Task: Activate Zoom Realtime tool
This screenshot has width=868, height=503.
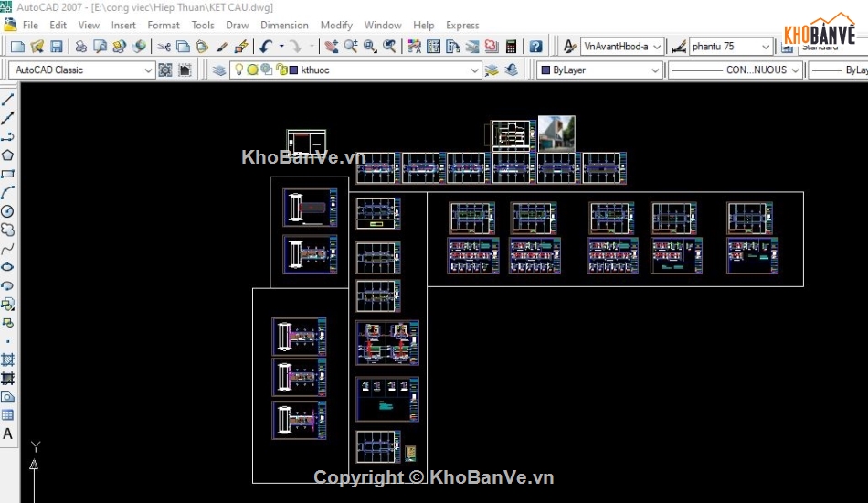Action: [351, 47]
